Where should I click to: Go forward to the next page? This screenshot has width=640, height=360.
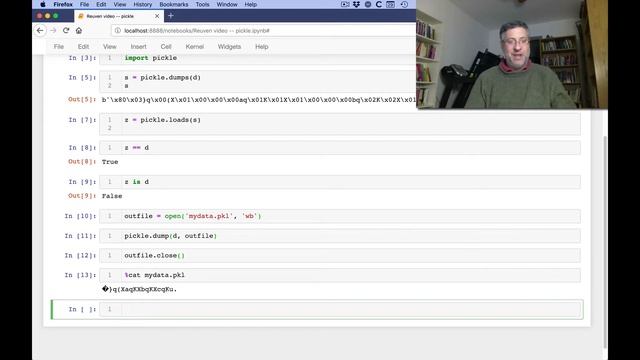tap(53, 31)
